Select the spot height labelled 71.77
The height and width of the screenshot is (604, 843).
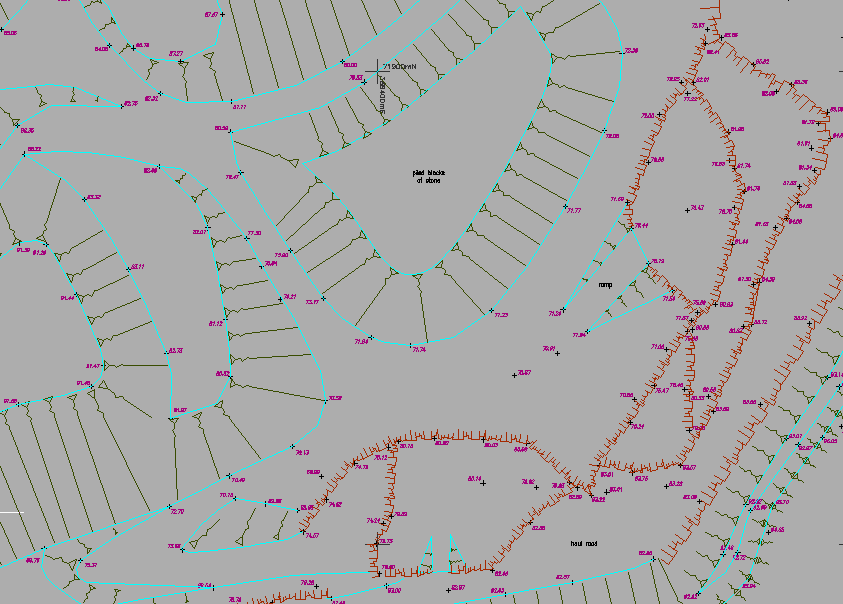click(574, 211)
